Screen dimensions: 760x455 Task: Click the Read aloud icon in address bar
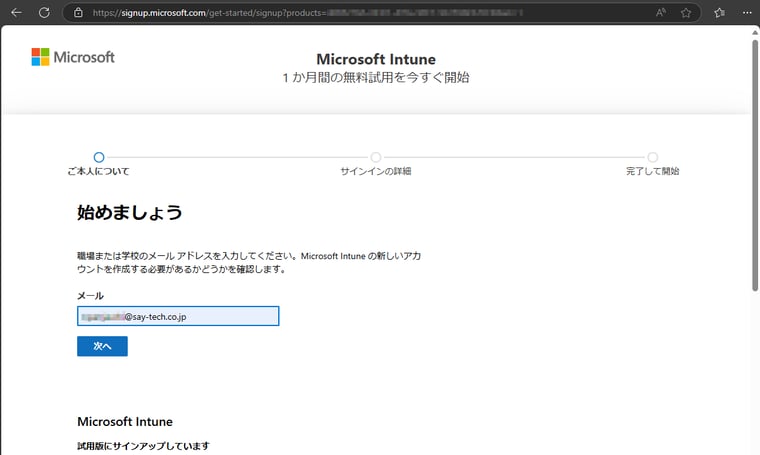pyautogui.click(x=661, y=13)
